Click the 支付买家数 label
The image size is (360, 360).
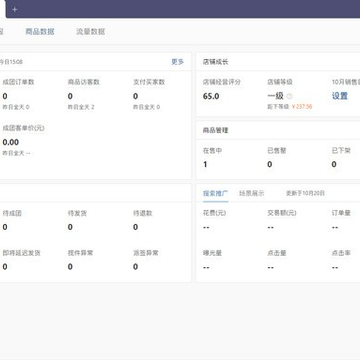coord(149,82)
